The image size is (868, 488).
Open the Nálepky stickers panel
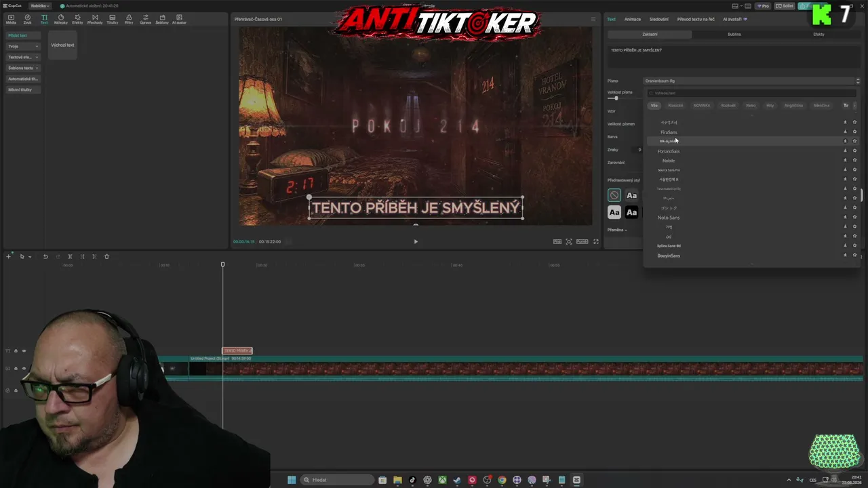61,19
